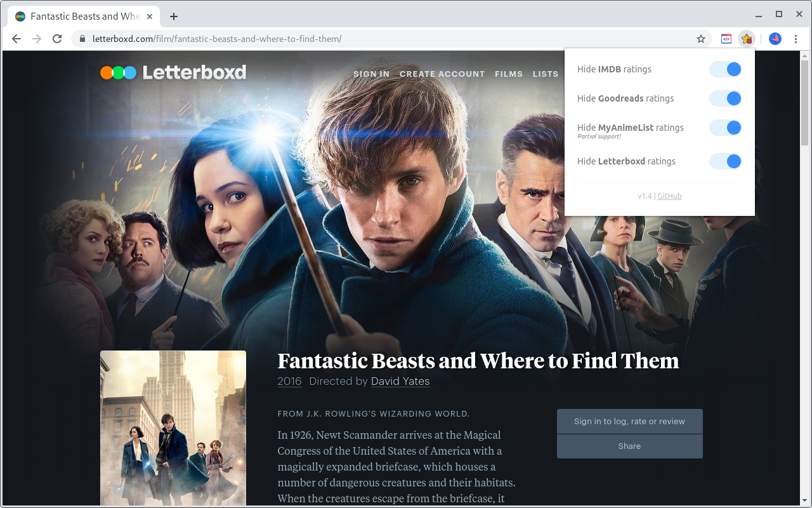The height and width of the screenshot is (508, 812).
Task: Open LISTS from the navigation bar
Action: coord(546,74)
